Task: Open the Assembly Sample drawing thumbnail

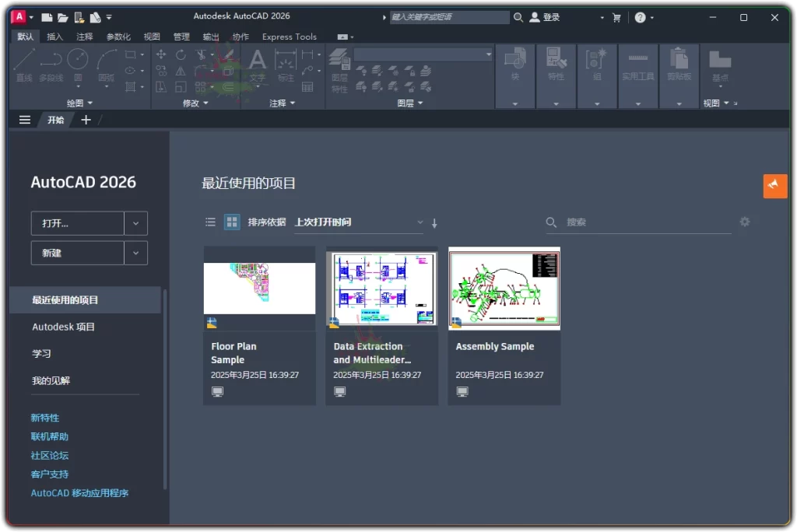Action: pyautogui.click(x=504, y=289)
